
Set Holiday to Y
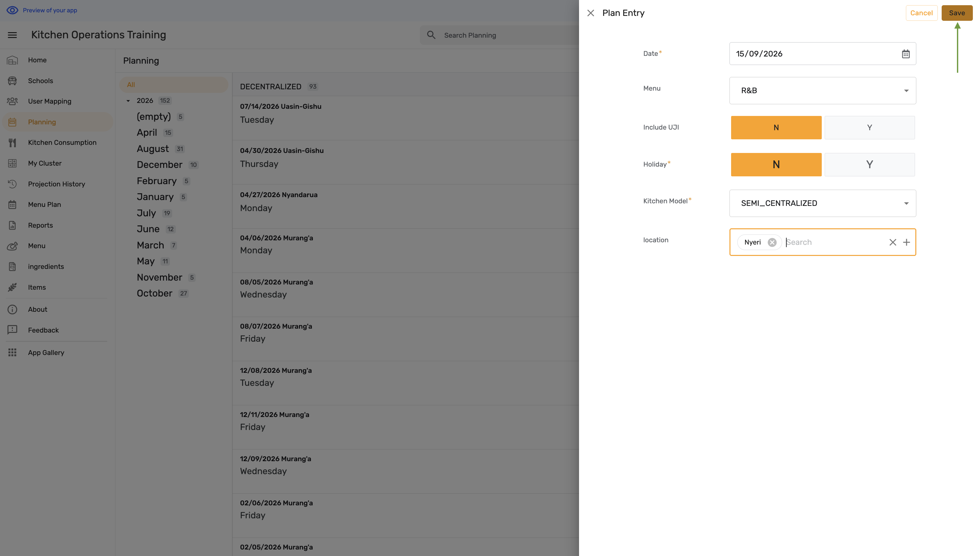coord(869,165)
